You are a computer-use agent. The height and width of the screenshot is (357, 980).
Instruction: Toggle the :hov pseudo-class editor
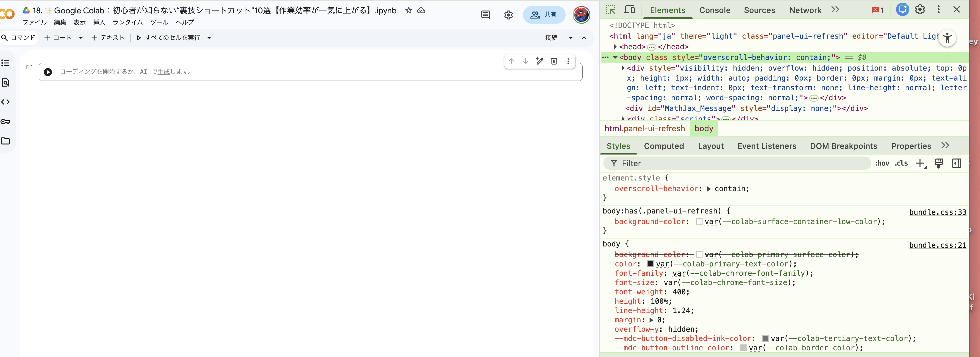click(882, 163)
